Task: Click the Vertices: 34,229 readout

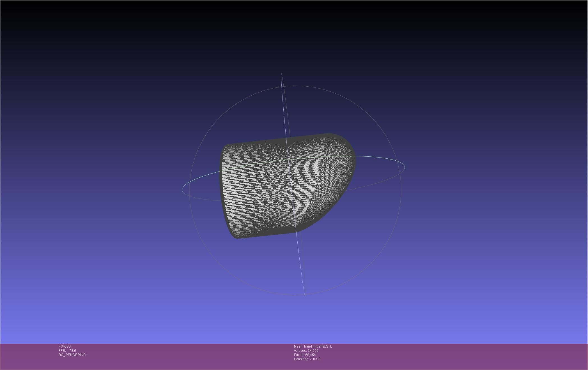Action: [306, 351]
